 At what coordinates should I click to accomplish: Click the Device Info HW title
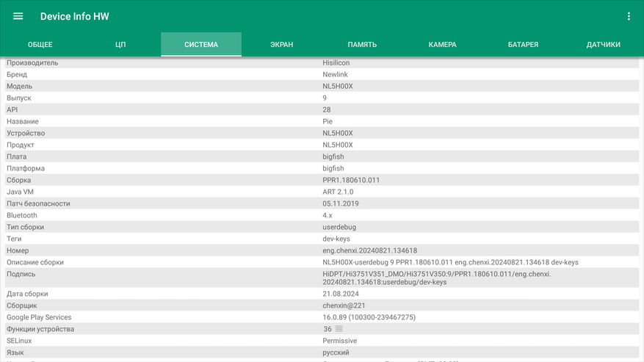(75, 16)
